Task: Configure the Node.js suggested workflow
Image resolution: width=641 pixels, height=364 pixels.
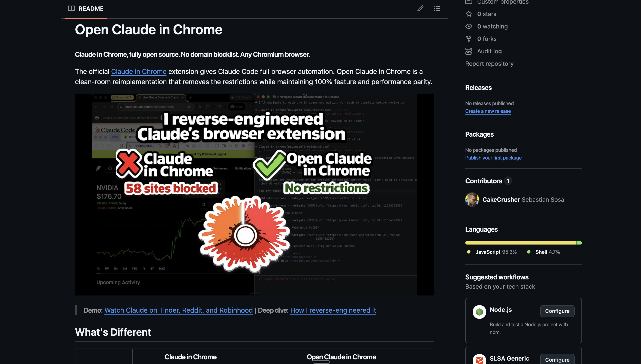Action: [x=557, y=311]
